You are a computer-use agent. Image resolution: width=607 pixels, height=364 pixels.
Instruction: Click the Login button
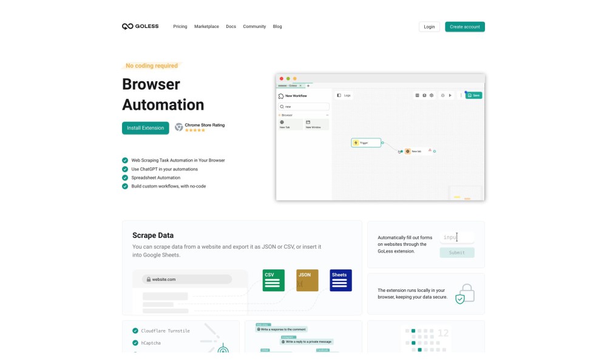pos(429,27)
